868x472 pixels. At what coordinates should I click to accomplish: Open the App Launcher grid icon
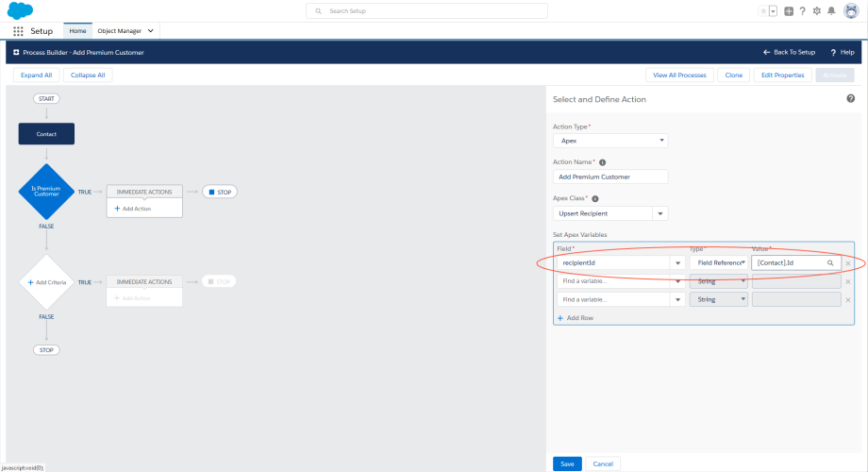click(x=18, y=31)
